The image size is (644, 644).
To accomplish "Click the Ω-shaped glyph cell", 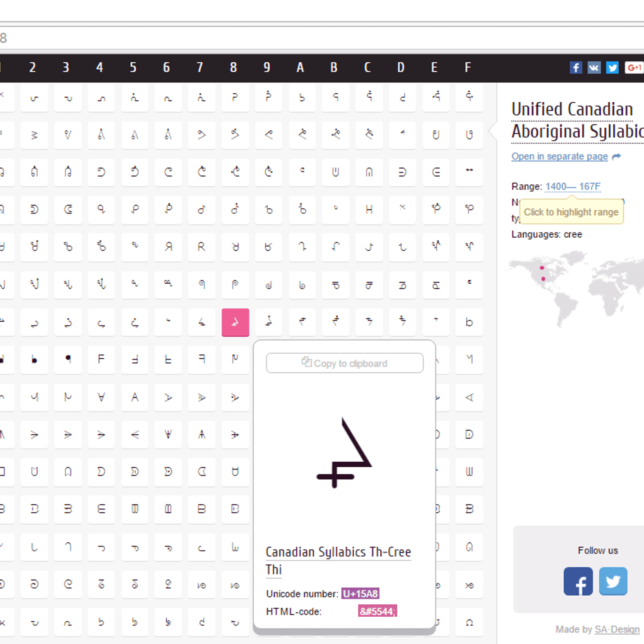I will (x=469, y=623).
